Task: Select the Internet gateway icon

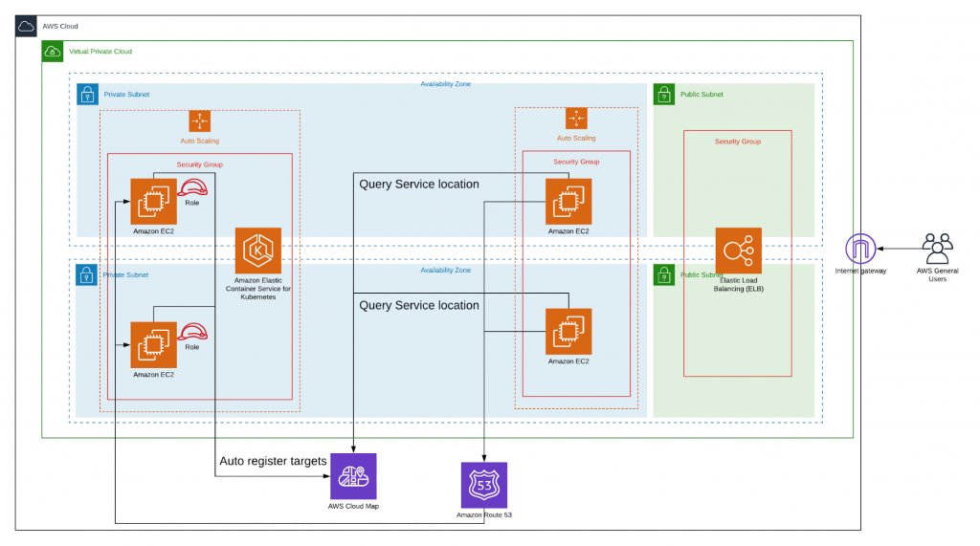Action: (x=860, y=249)
